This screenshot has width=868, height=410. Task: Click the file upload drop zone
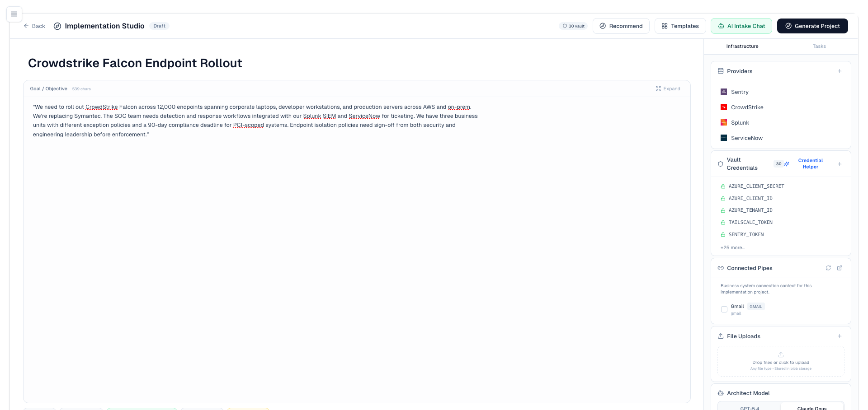click(x=781, y=361)
